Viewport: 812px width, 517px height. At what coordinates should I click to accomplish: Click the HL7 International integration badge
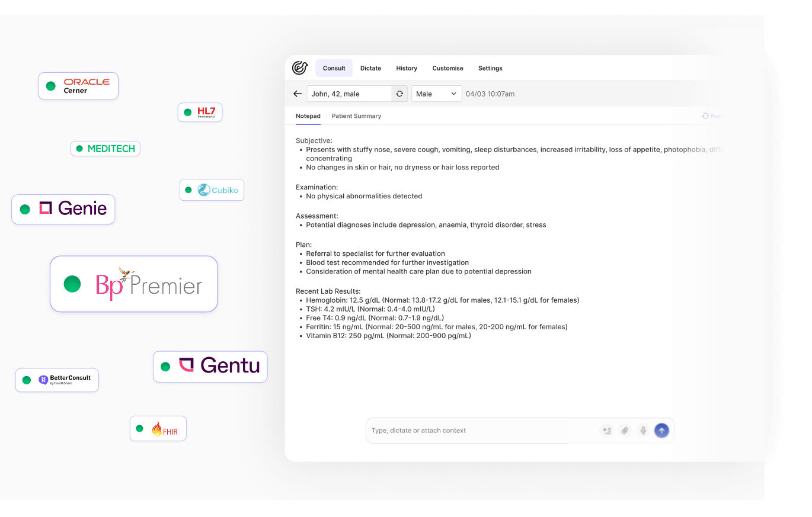pos(200,112)
